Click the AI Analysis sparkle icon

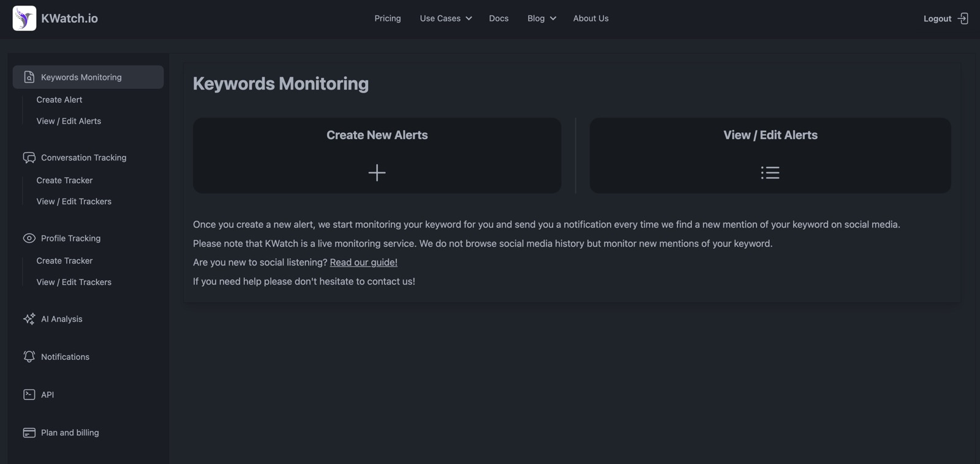[x=29, y=319]
